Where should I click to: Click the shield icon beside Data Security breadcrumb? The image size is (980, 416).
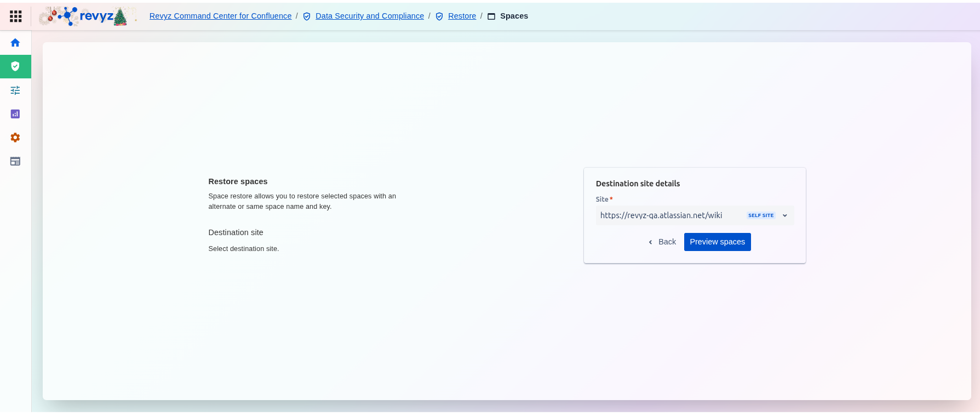click(x=307, y=16)
